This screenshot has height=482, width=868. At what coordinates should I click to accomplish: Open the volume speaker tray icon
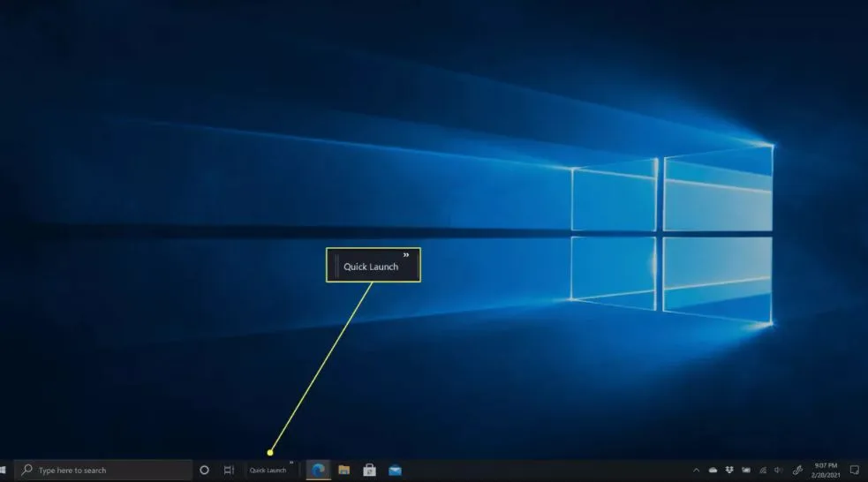[778, 471]
